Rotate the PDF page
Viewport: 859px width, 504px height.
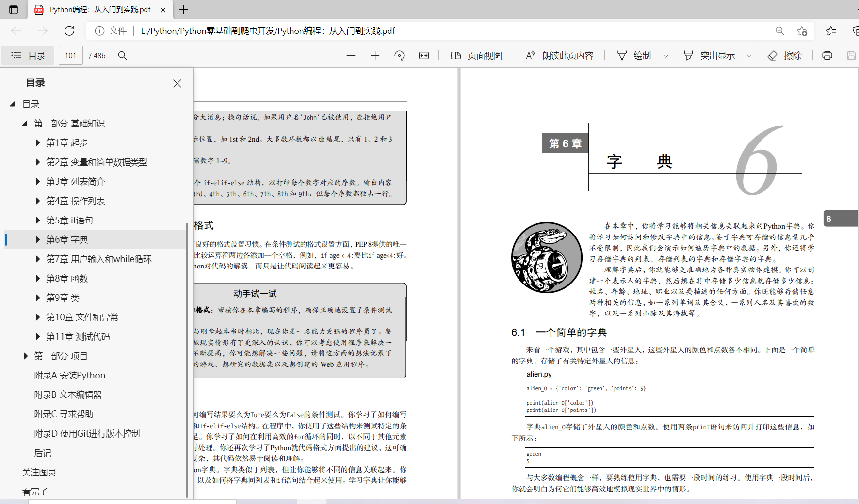(x=400, y=56)
